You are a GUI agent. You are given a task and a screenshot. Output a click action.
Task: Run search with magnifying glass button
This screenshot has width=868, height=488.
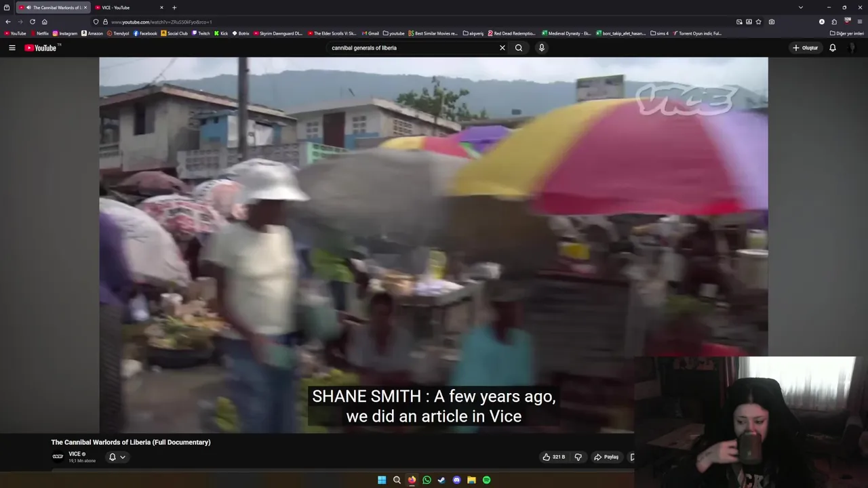pos(519,48)
